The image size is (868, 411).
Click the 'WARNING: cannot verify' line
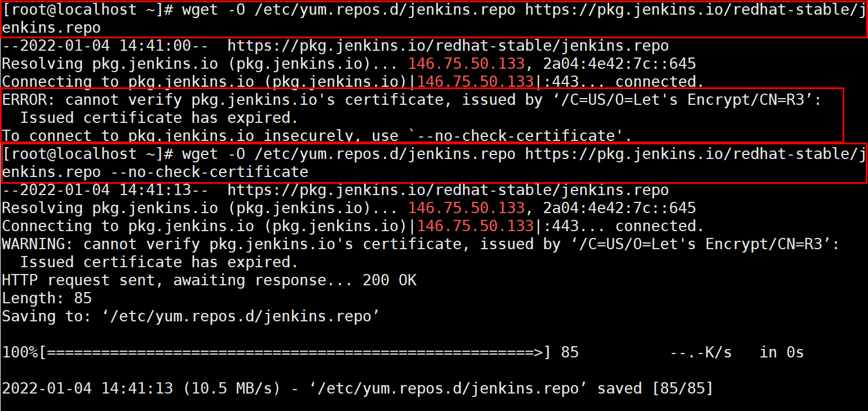click(421, 245)
